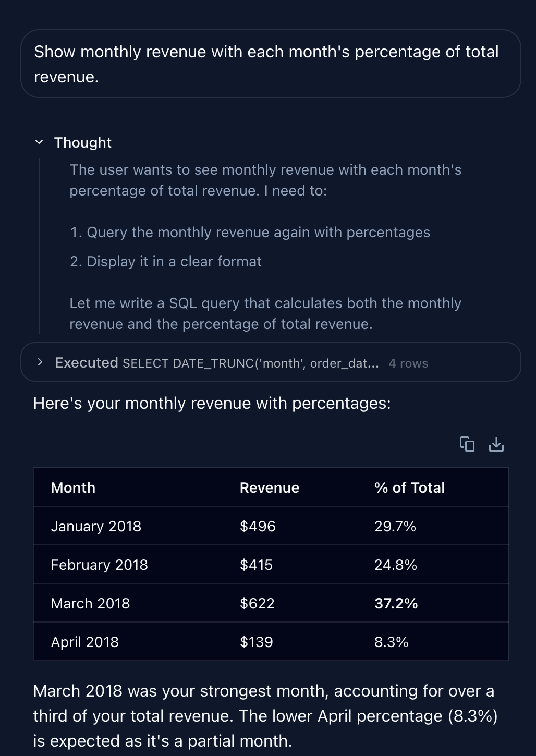This screenshot has height=756, width=536.
Task: Open the Executed SELECT DATE_TRUNC query row
Action: (x=271, y=362)
